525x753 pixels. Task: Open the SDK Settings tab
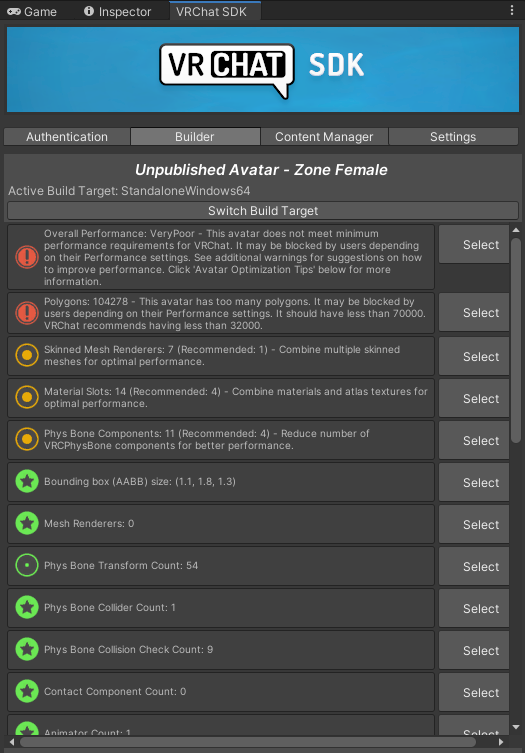(453, 136)
